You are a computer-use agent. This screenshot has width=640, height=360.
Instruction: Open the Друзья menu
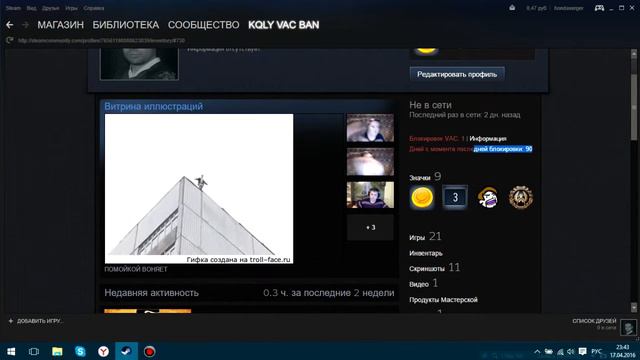click(x=51, y=8)
